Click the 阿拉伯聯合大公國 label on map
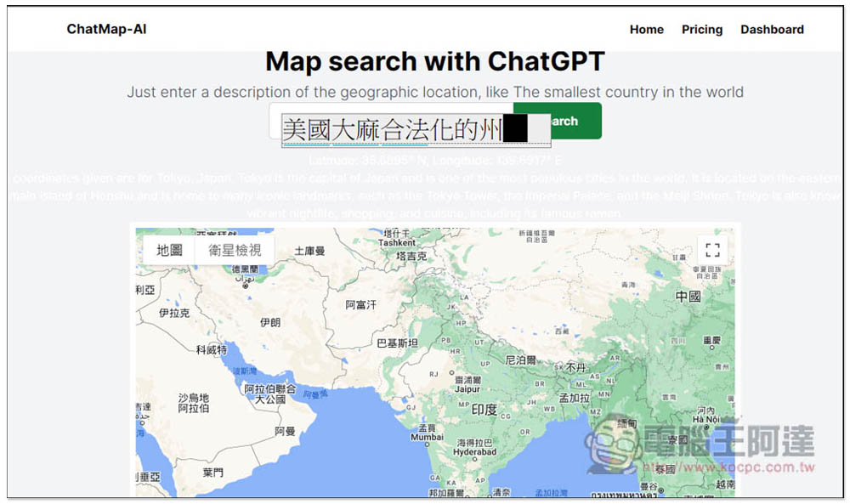 [x=270, y=394]
